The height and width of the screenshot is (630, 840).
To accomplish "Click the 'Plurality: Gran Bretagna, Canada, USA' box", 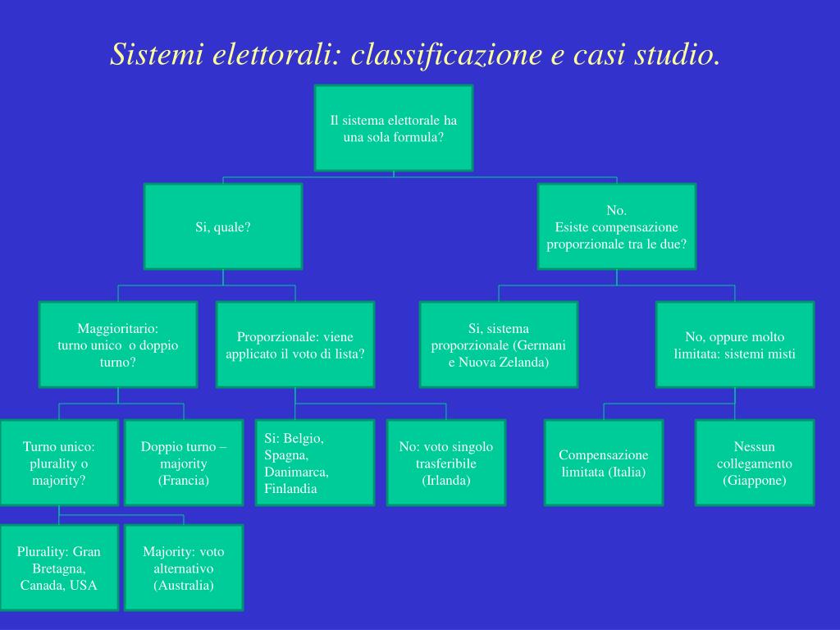I will click(59, 568).
